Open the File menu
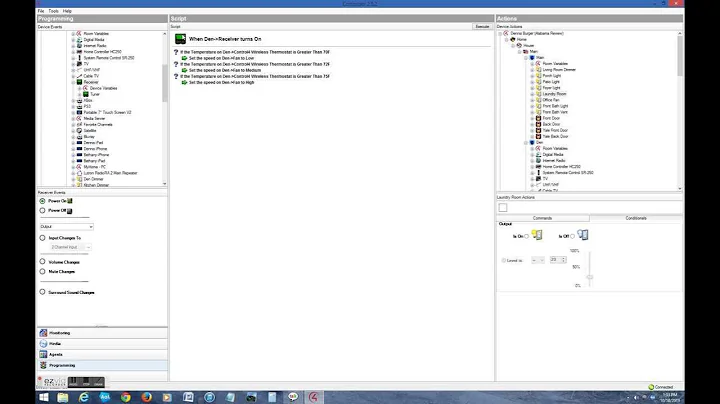The image size is (720, 404). [x=41, y=11]
